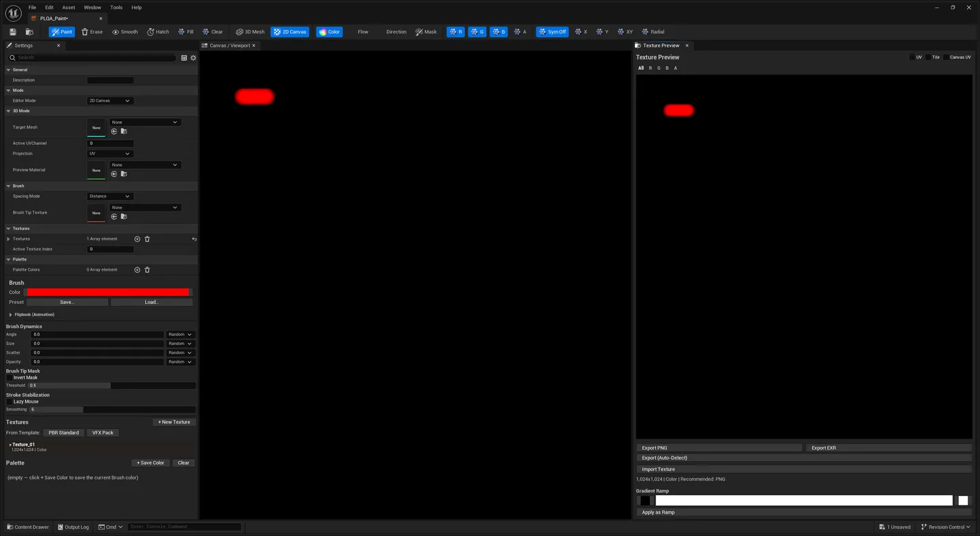The height and width of the screenshot is (536, 980).
Task: Open the Tools menu
Action: tap(116, 7)
